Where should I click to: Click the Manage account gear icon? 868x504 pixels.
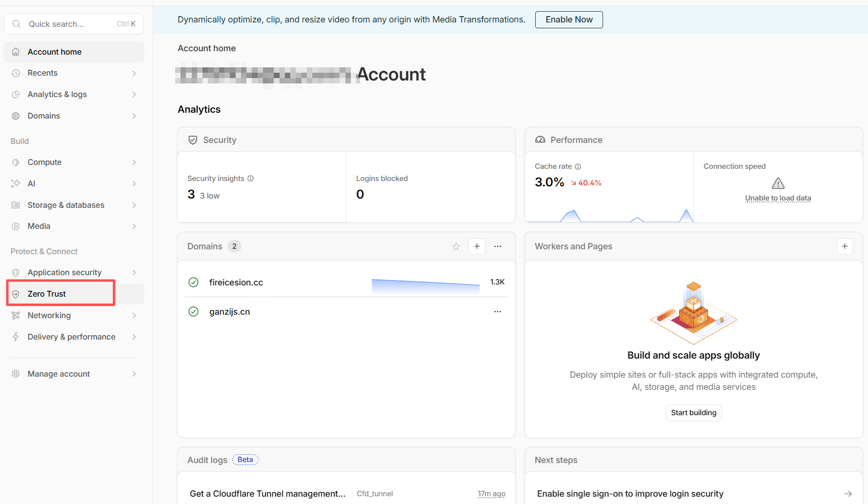click(16, 374)
